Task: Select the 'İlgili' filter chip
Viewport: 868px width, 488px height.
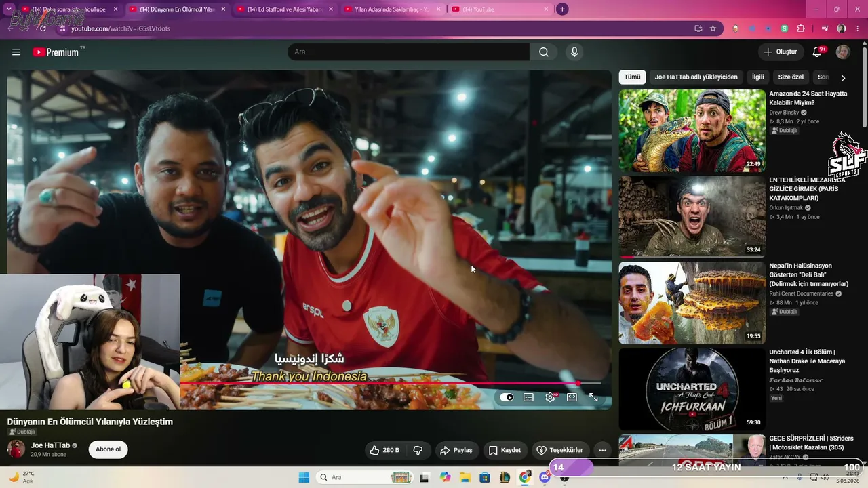Action: [x=757, y=77]
